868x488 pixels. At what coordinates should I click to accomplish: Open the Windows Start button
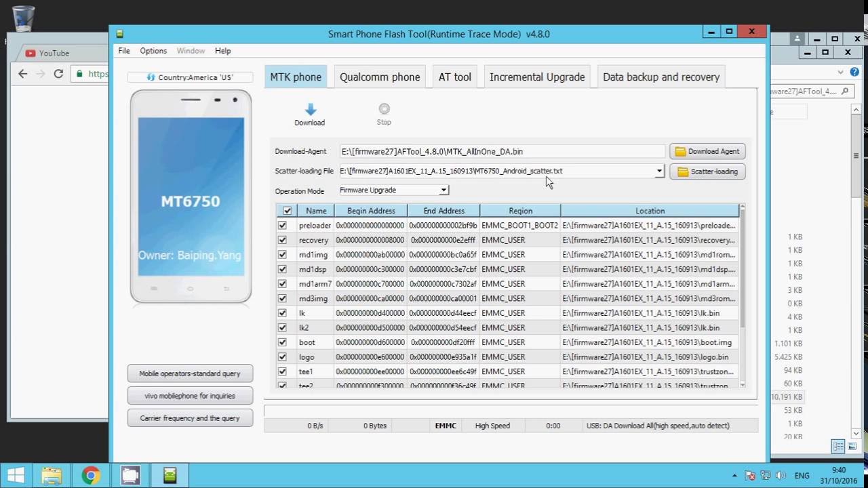coord(16,475)
